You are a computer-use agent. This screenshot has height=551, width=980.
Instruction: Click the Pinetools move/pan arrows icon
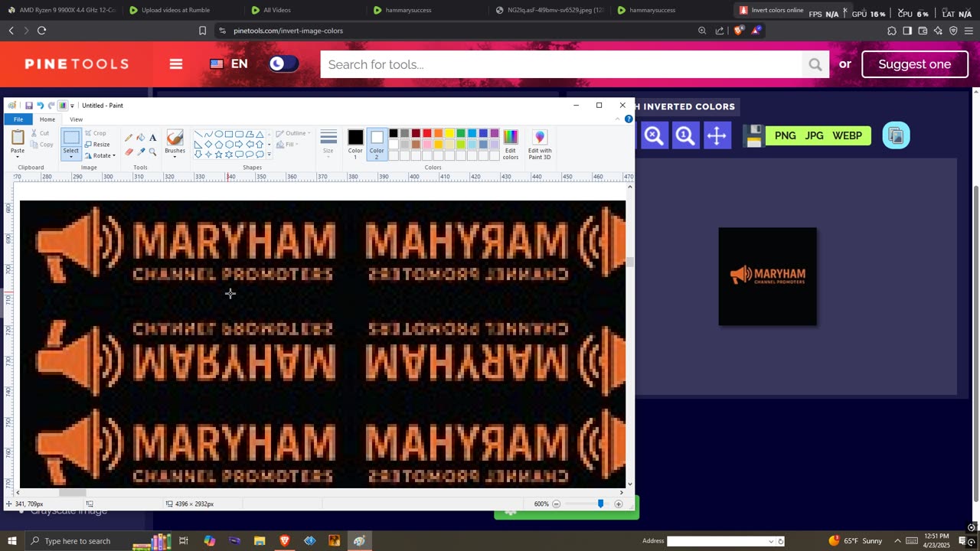click(717, 135)
